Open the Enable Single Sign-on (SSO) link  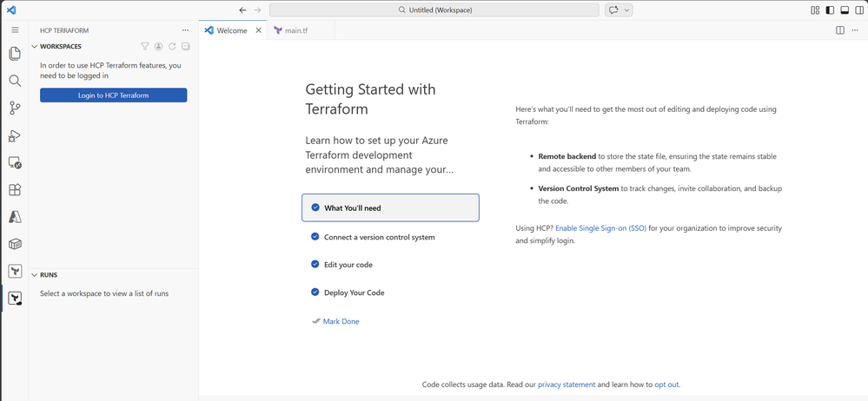(600, 228)
